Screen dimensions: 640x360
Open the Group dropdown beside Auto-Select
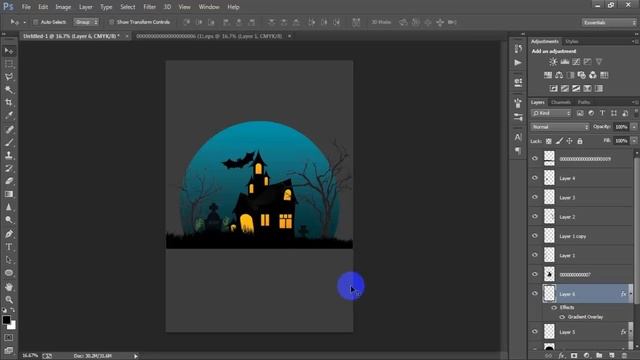tap(86, 22)
